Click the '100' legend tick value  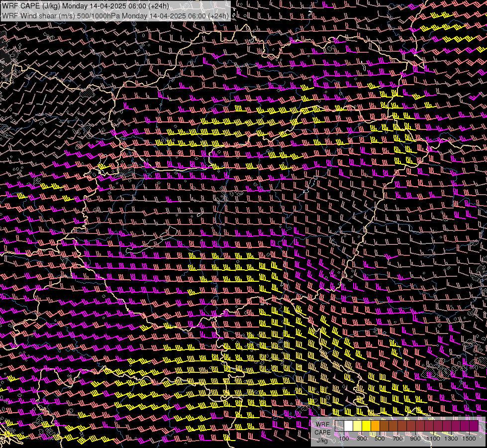tap(344, 439)
